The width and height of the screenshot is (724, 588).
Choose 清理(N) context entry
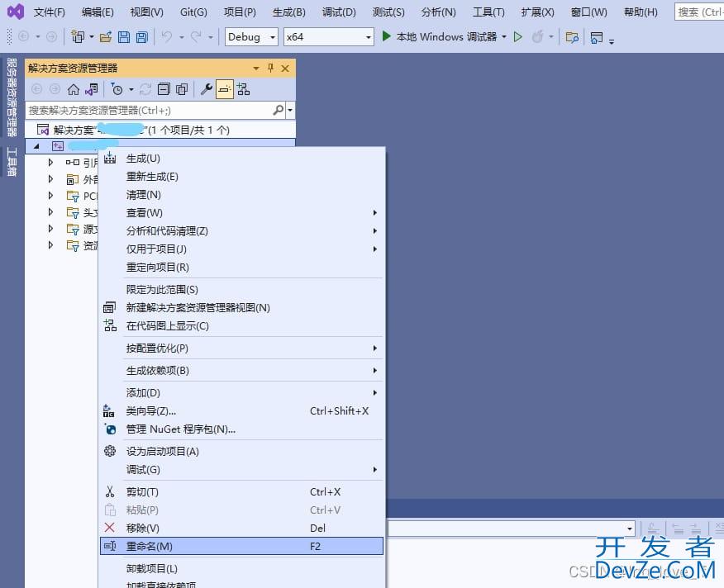[241, 195]
